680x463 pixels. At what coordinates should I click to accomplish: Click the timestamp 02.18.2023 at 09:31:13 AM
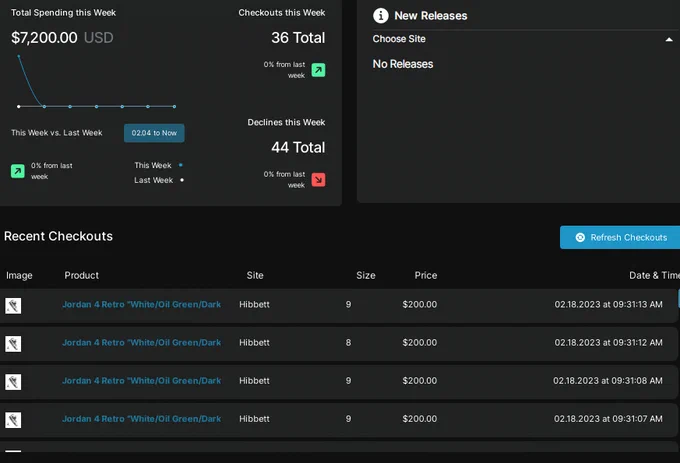pyautogui.click(x=608, y=304)
